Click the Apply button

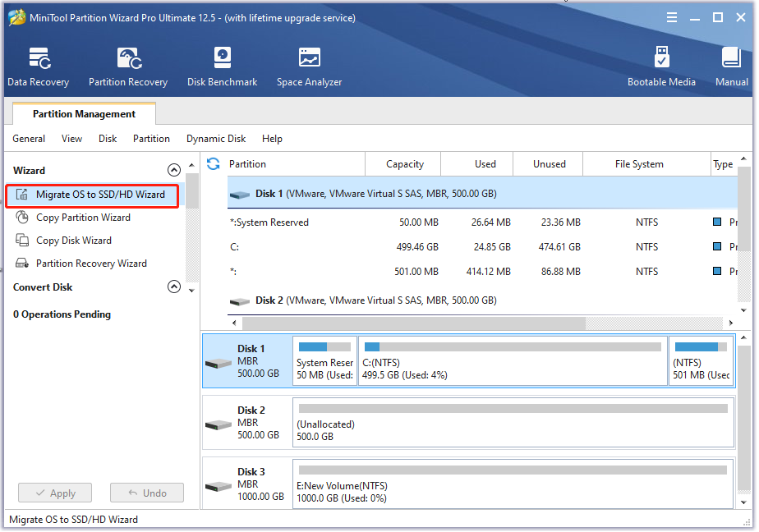point(55,493)
